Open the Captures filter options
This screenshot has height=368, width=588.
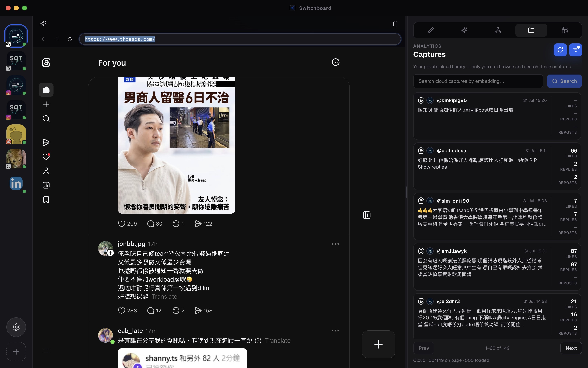(576, 50)
